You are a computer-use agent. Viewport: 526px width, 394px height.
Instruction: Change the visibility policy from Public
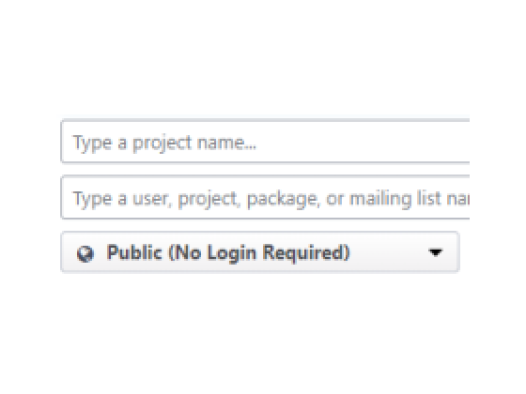click(x=260, y=252)
